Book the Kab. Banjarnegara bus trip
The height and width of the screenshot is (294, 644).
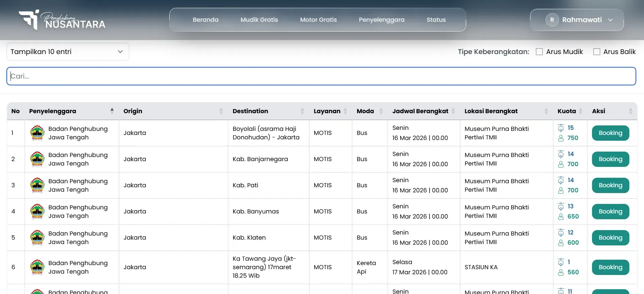(x=610, y=159)
